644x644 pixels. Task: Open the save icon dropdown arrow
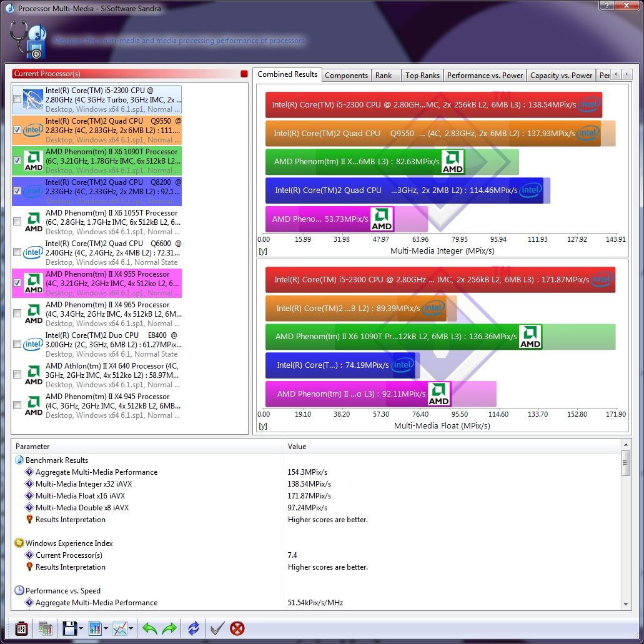[81, 629]
